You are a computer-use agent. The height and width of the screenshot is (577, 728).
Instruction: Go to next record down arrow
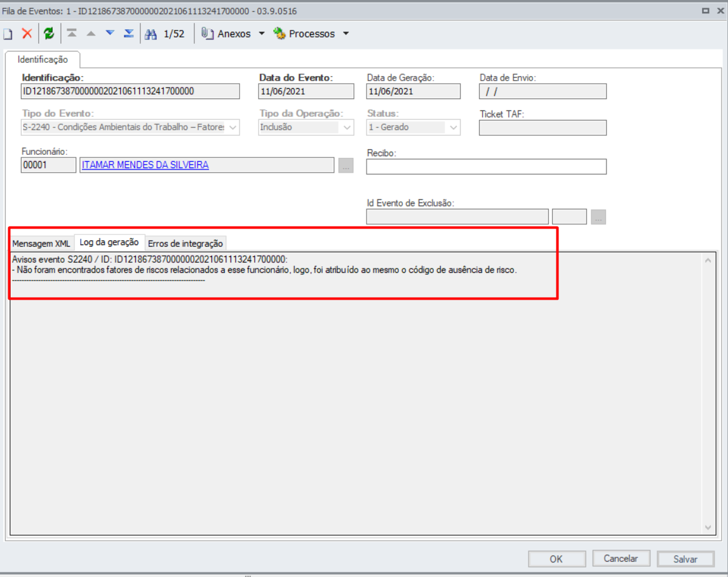110,33
